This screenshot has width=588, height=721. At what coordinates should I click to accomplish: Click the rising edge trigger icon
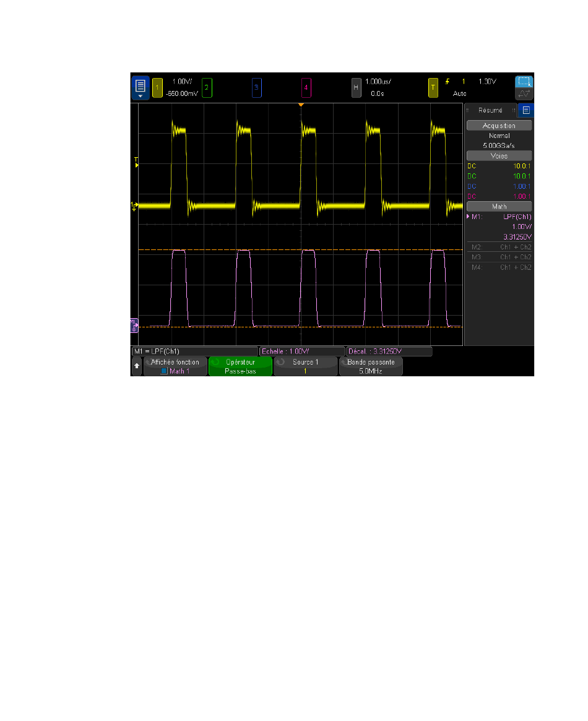(x=447, y=82)
